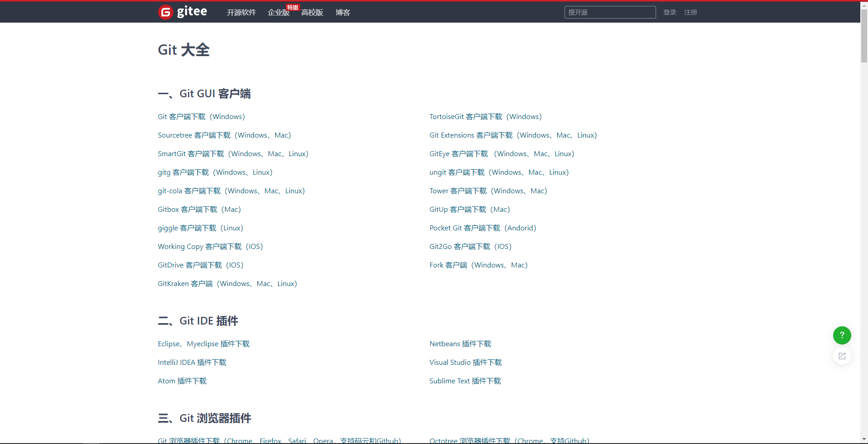Open Git 浏览器插件下载 link
Viewport: 868px width, 444px height.
(x=279, y=440)
